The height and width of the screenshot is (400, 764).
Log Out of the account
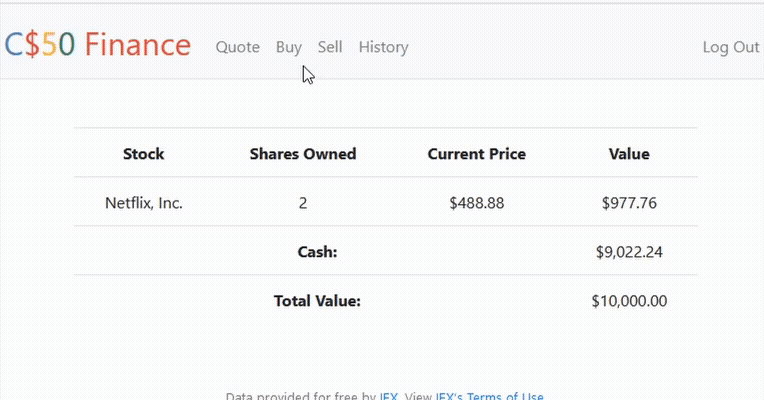click(731, 47)
